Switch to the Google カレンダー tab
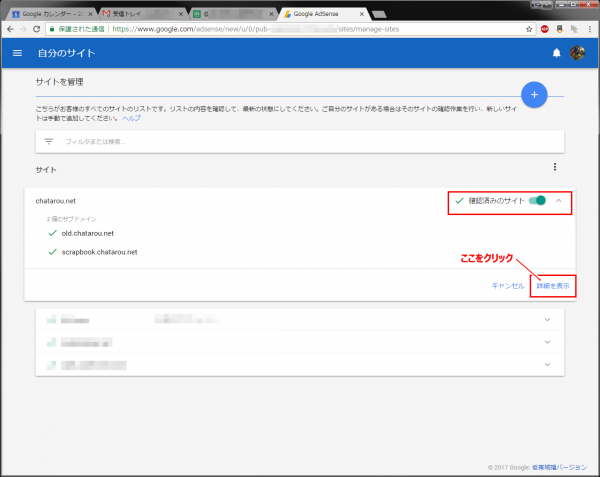Viewport: 600px width, 477px height. point(51,14)
